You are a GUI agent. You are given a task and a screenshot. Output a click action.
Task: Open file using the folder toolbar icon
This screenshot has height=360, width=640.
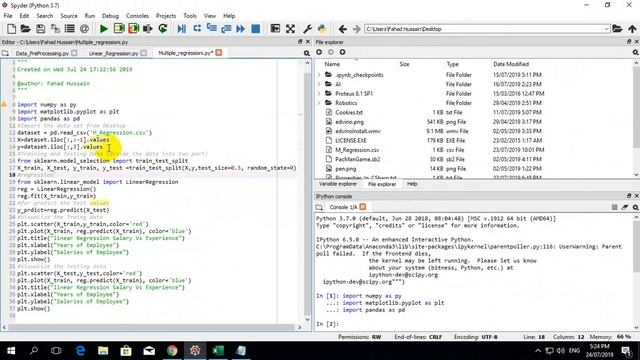pyautogui.click(x=25, y=29)
